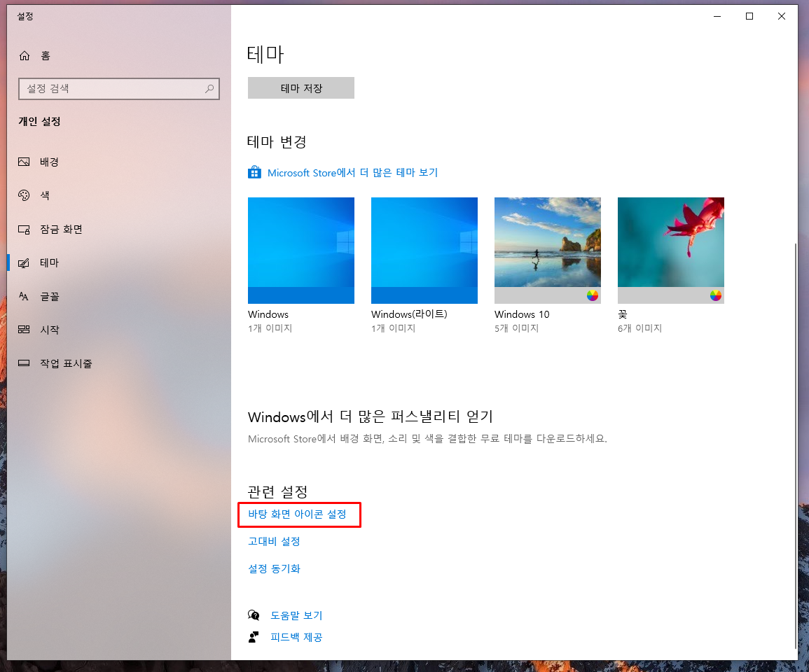The image size is (809, 672).
Task: Click the 피드백 제공 person icon
Action: point(254,637)
